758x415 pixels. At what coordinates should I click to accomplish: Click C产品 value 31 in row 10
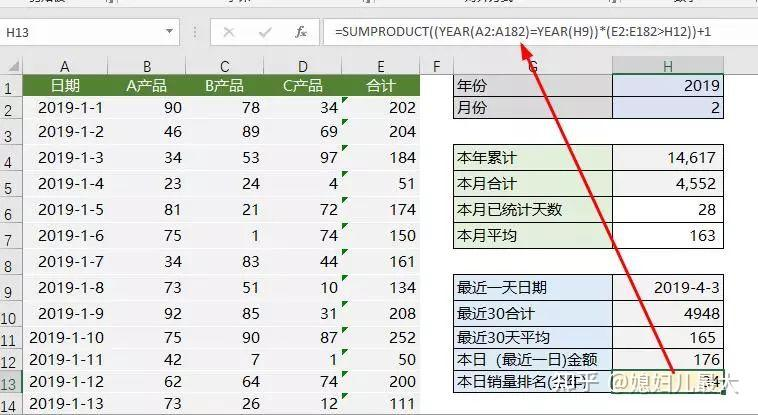pos(303,313)
